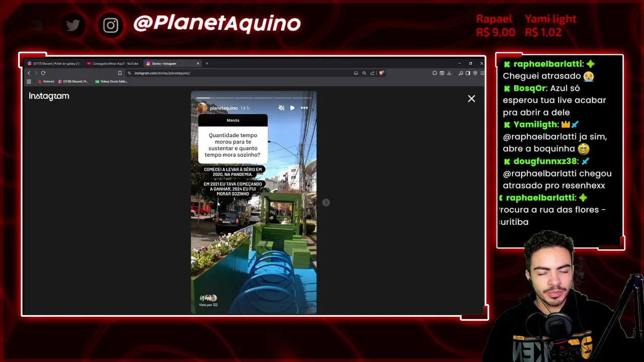
Task: Click chat username 'dougfunnxz38'
Action: [x=545, y=161]
